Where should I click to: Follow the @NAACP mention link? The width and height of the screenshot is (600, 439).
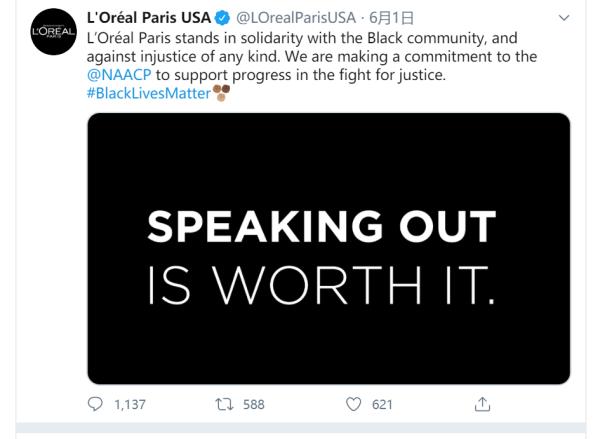119,75
